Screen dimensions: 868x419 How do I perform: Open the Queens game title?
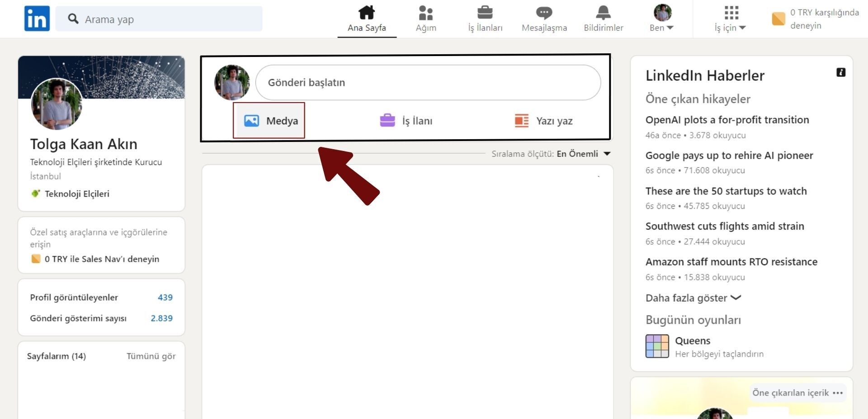(693, 341)
